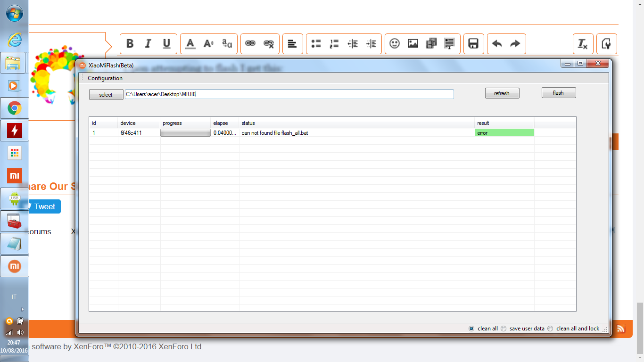Select the 'save user data' option
The image size is (644, 362).
pyautogui.click(x=504, y=329)
